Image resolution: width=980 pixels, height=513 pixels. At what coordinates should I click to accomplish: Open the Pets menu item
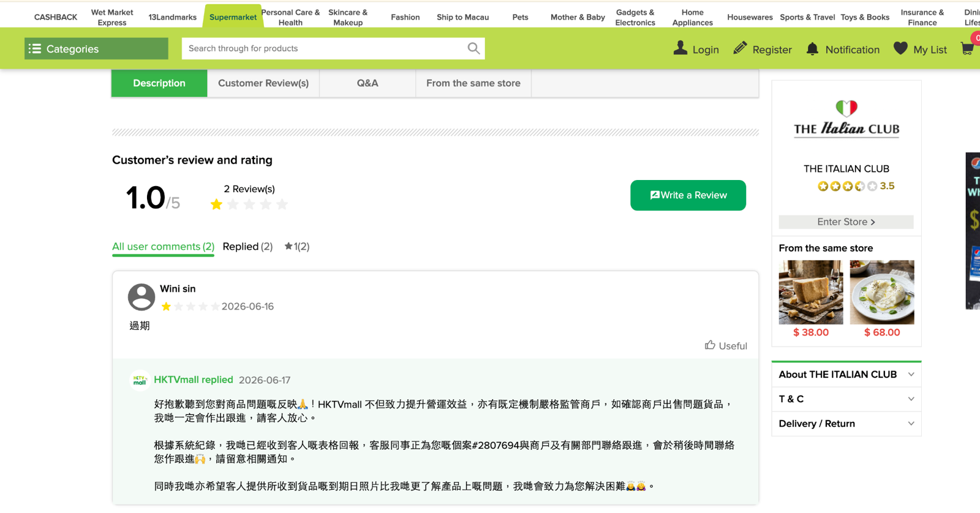coord(520,17)
